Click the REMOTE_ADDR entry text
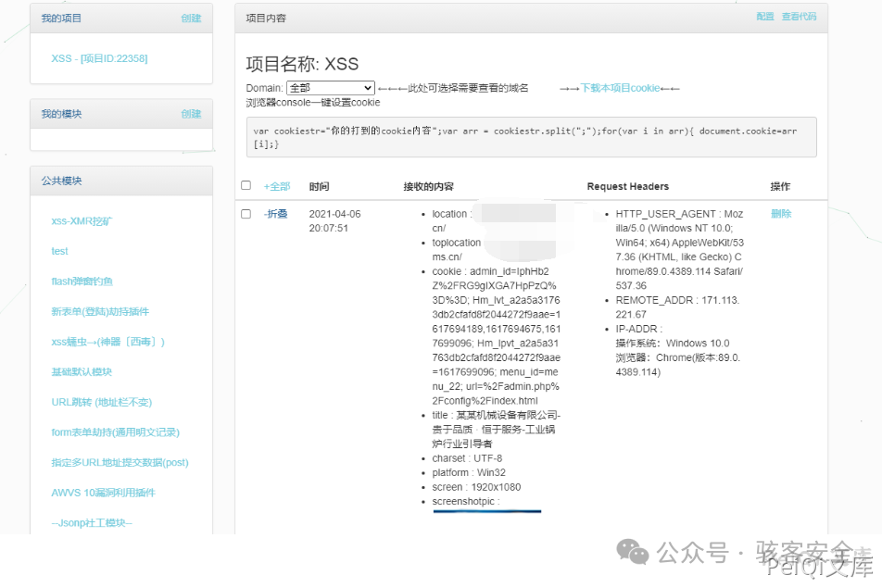 coord(678,307)
